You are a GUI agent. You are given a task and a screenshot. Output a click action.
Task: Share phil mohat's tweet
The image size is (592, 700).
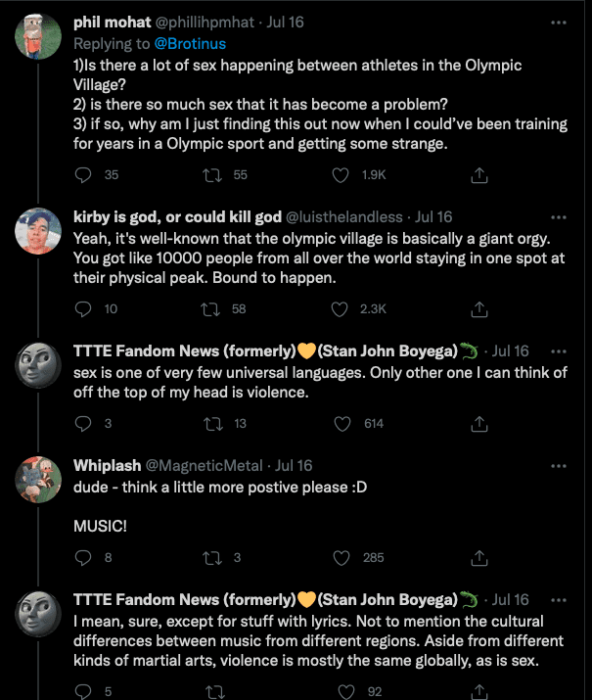[479, 174]
